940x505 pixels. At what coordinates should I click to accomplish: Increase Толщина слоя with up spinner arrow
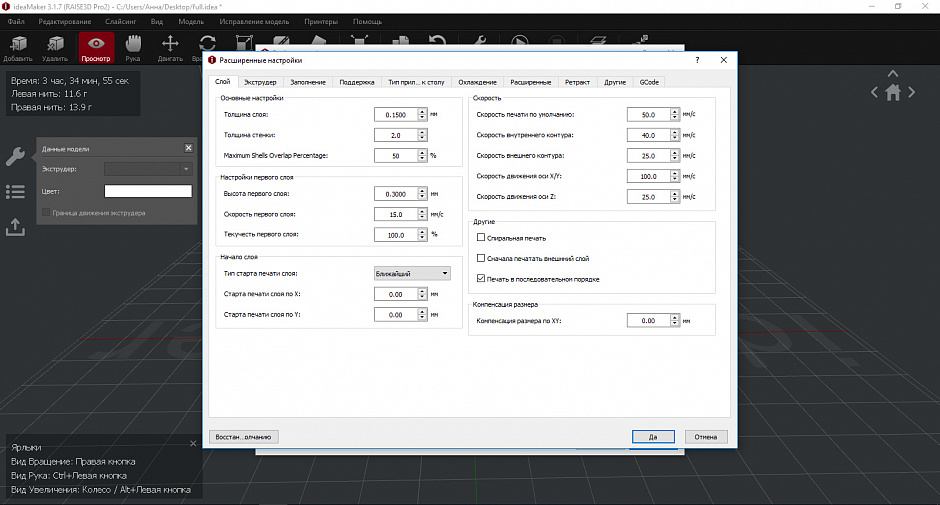pos(423,111)
